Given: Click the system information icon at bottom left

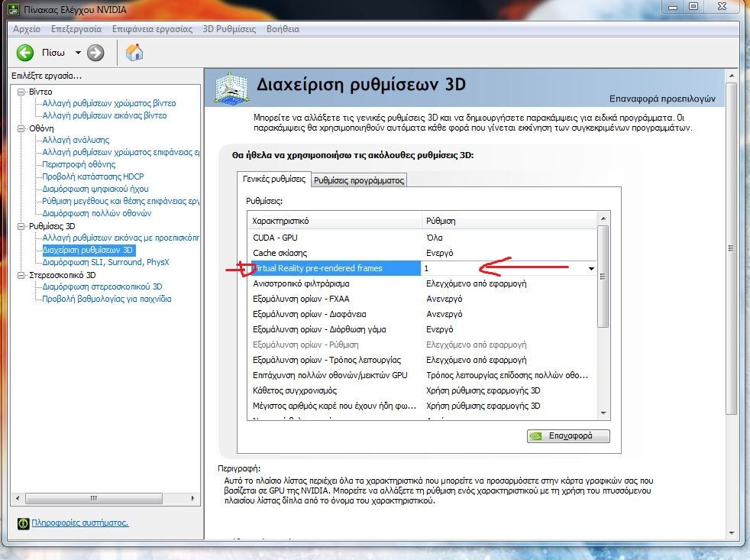Looking at the screenshot, I should (23, 523).
